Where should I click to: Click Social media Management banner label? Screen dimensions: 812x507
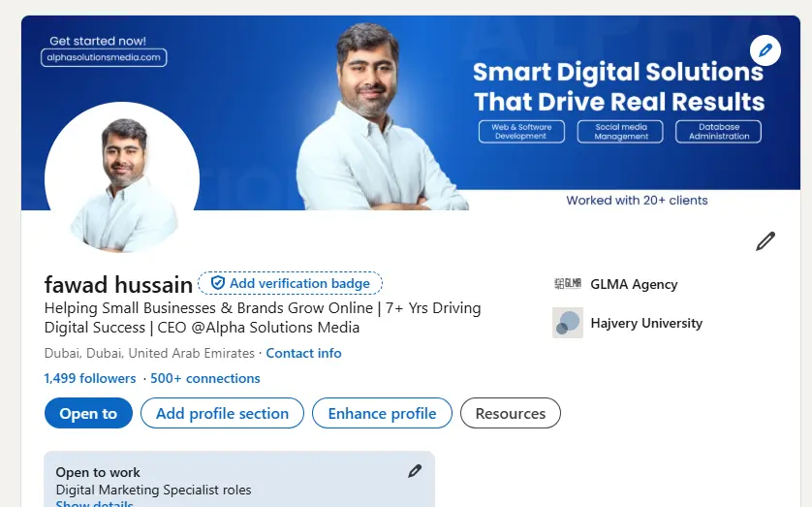620,132
